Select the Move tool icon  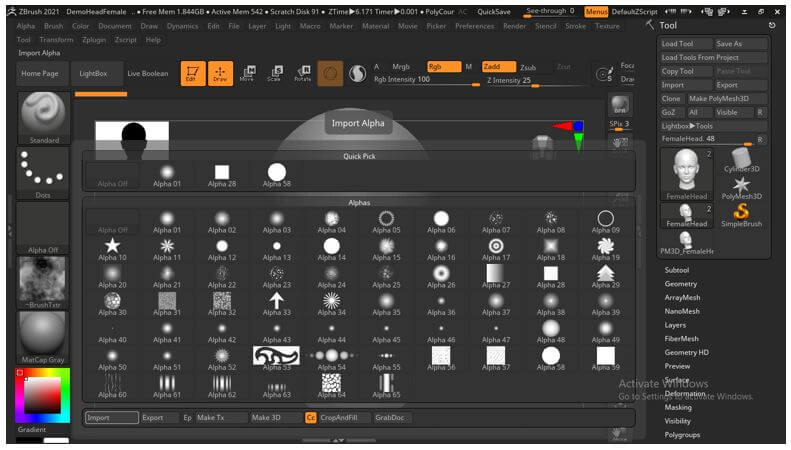point(247,74)
